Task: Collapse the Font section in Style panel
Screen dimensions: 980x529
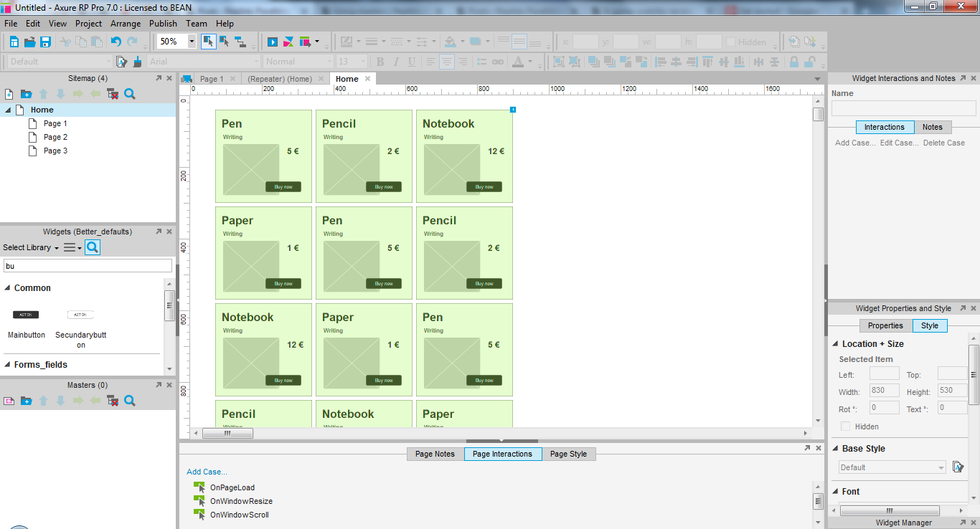Action: tap(836, 492)
